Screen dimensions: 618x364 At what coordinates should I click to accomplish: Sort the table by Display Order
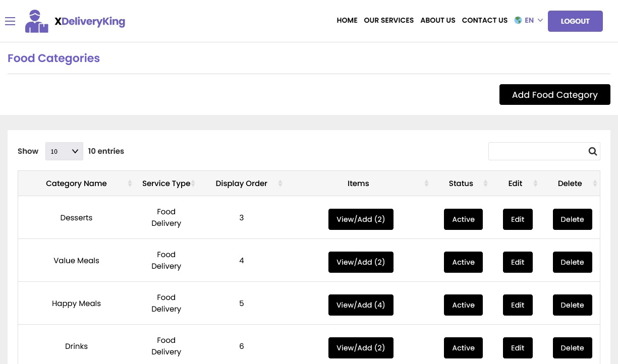[x=241, y=183]
